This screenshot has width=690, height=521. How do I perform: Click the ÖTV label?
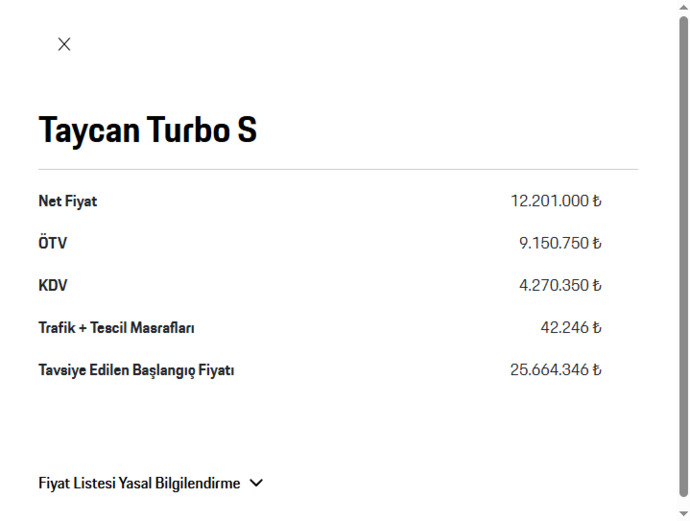52,242
